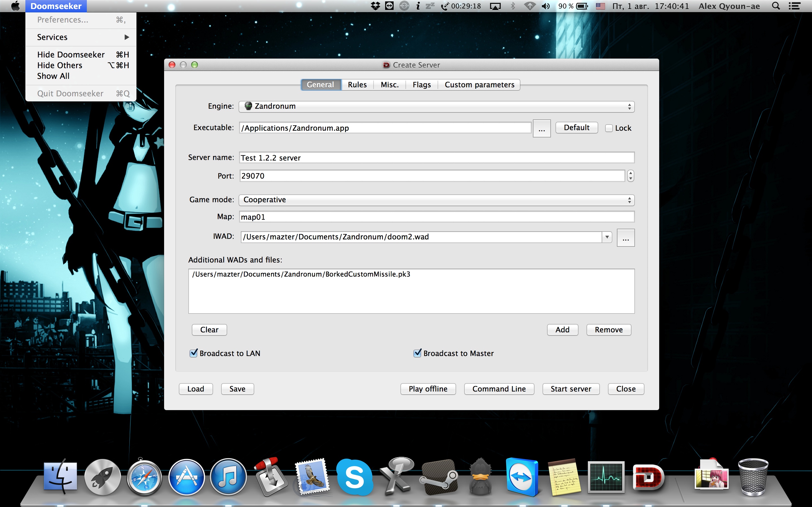Launch Skype from the Dock

355,477
